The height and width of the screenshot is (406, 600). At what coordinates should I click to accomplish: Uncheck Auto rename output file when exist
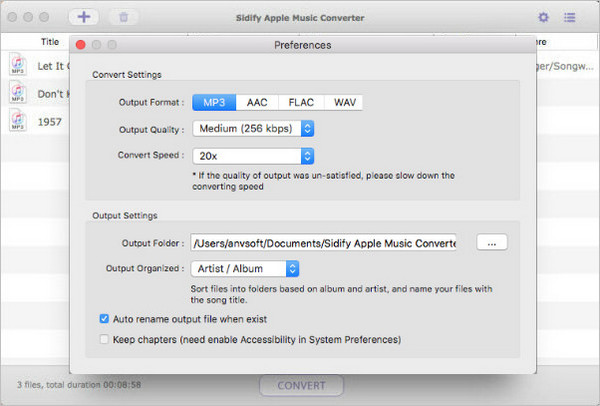[104, 319]
